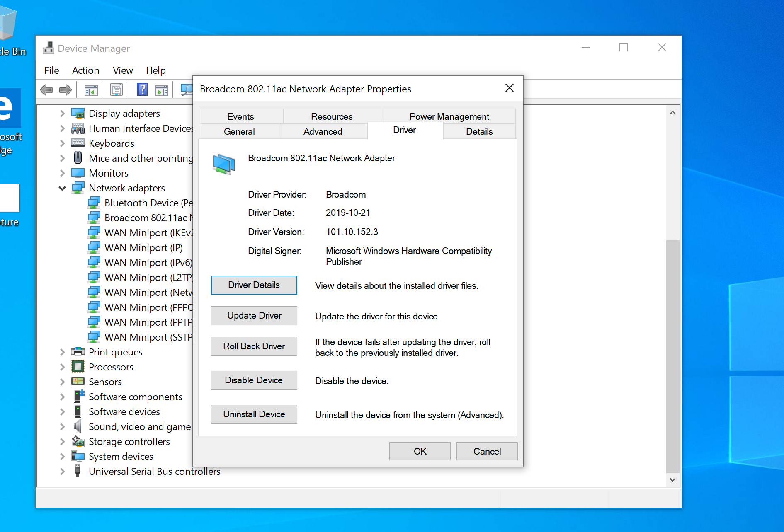Image resolution: width=784 pixels, height=532 pixels.
Task: Click the Action Pane toolbar icon
Action: [x=162, y=89]
